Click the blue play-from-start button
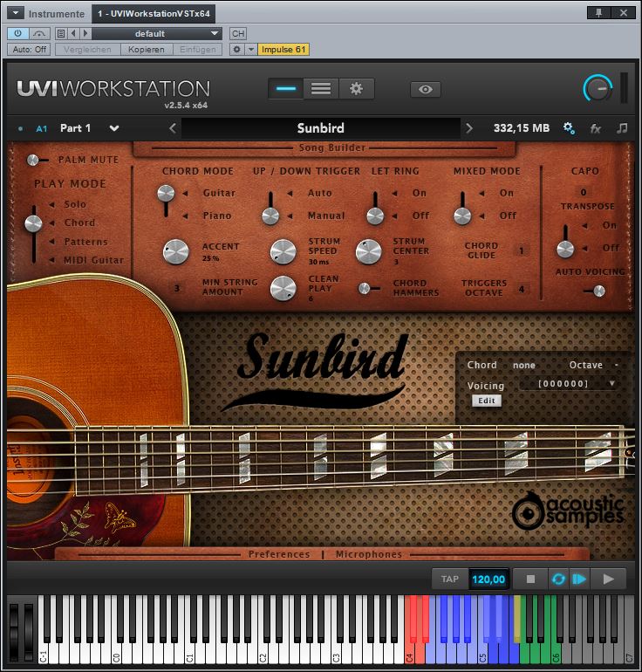Viewport: 642px width, 672px height. [579, 579]
